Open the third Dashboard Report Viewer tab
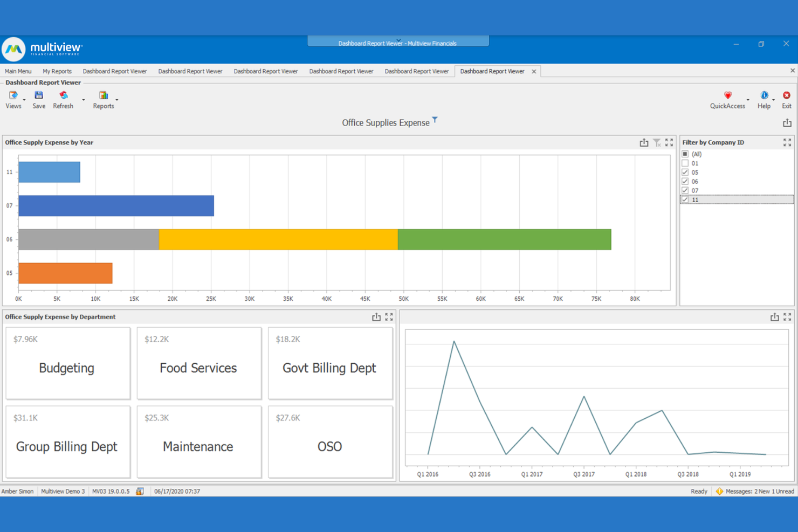 click(266, 71)
